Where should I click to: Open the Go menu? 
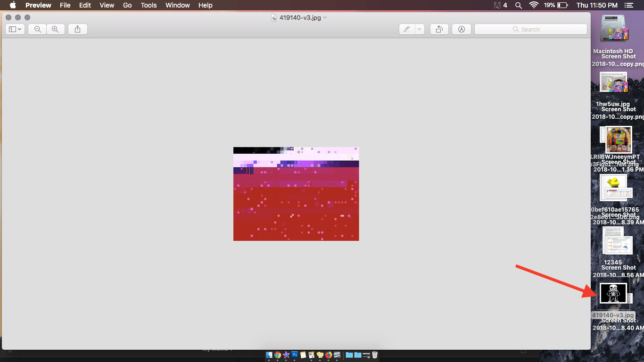pyautogui.click(x=127, y=5)
